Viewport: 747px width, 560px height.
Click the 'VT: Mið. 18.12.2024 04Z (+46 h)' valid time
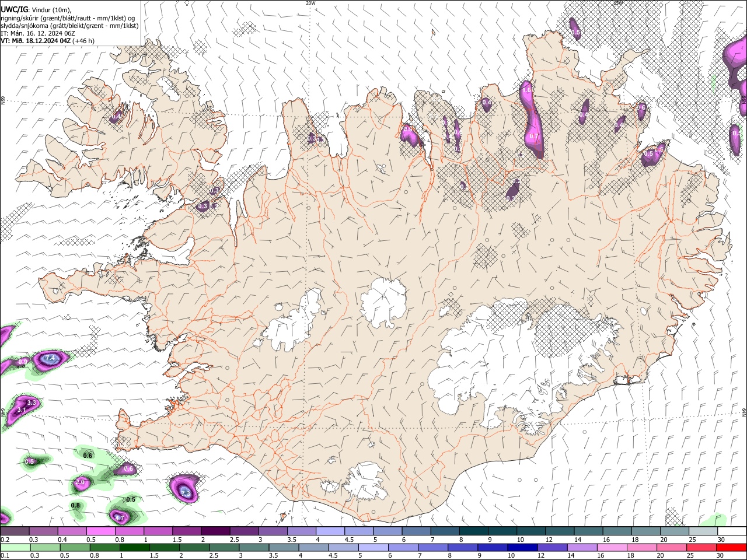click(47, 41)
